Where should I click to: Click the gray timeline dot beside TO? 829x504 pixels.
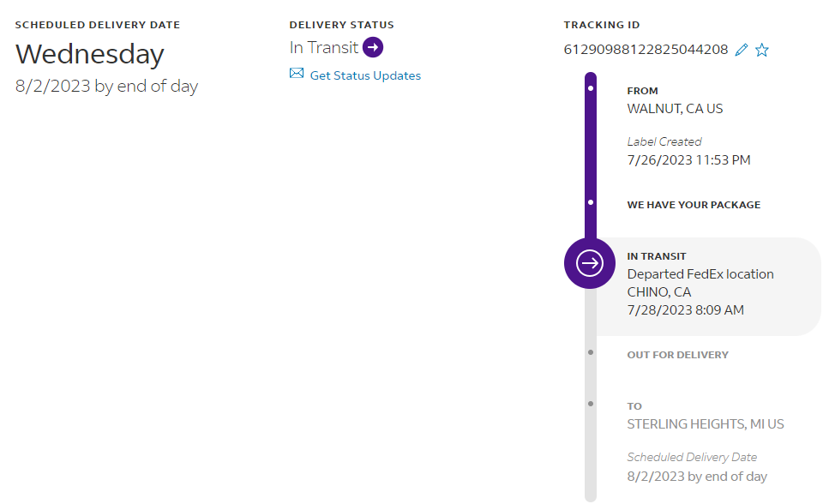pos(591,403)
